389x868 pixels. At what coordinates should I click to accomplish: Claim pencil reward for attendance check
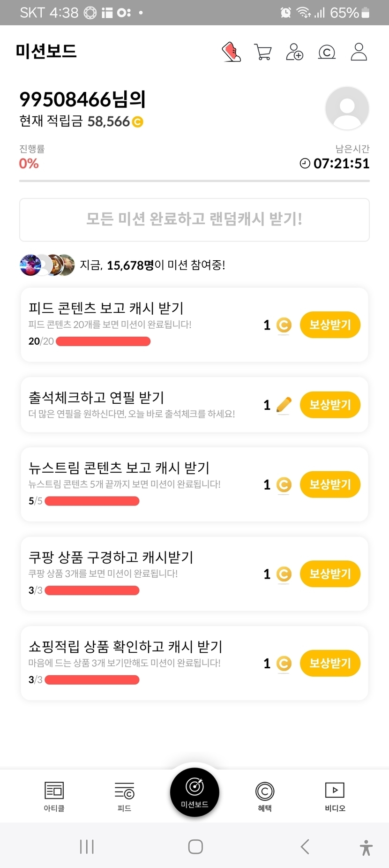point(330,405)
